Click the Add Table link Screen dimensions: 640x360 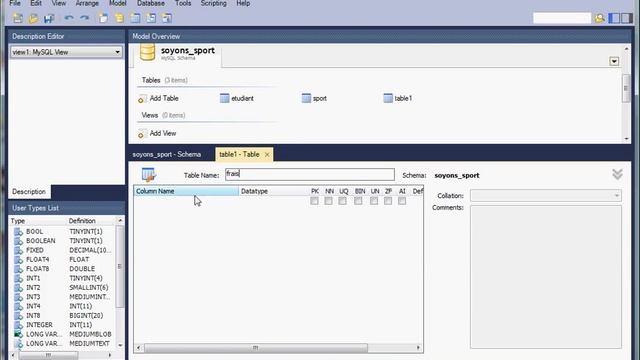tap(164, 98)
